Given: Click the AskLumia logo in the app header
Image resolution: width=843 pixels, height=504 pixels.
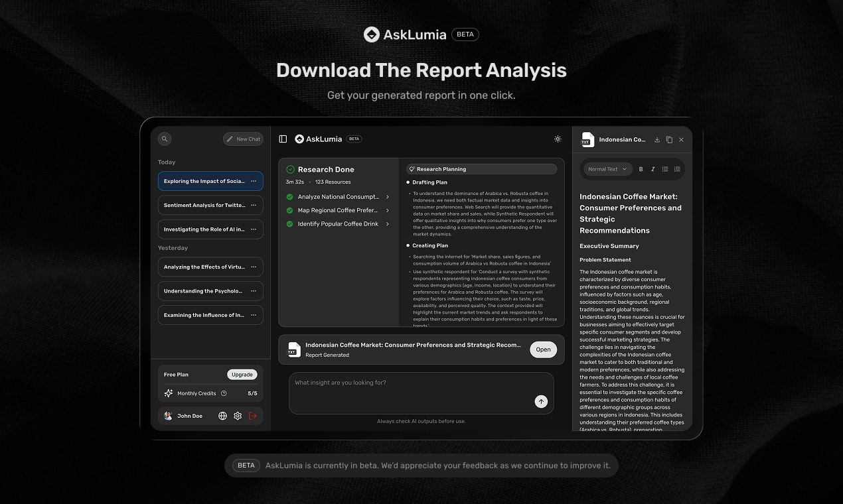Looking at the screenshot, I should coord(319,139).
